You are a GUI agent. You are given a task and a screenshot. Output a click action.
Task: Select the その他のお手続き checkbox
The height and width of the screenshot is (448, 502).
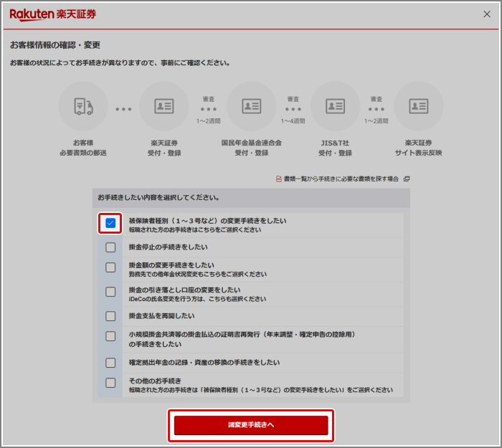point(110,383)
